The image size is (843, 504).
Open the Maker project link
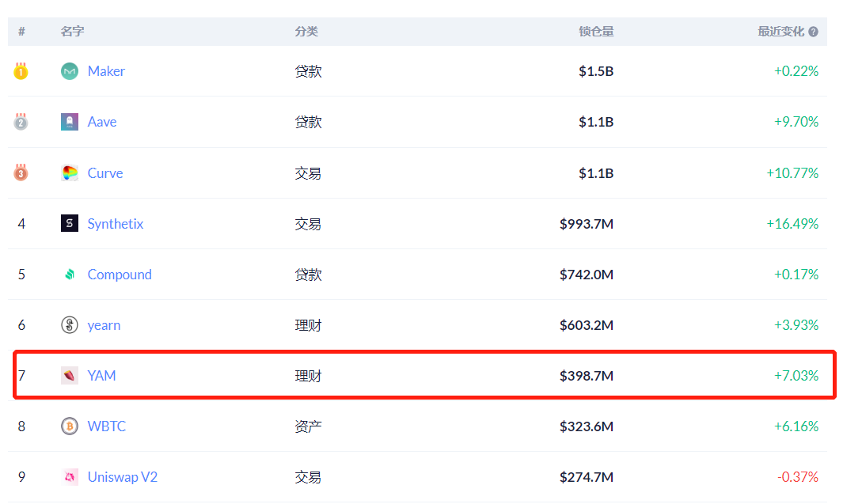click(x=106, y=71)
